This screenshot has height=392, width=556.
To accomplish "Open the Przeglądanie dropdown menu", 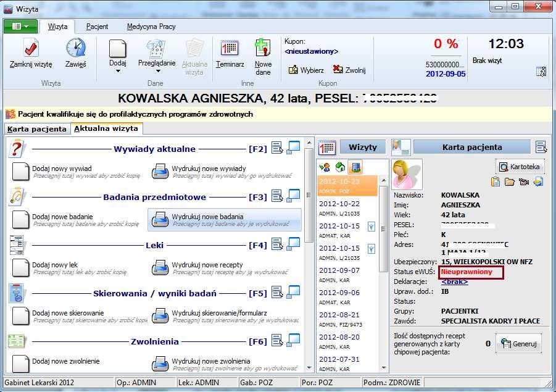I will [x=157, y=55].
